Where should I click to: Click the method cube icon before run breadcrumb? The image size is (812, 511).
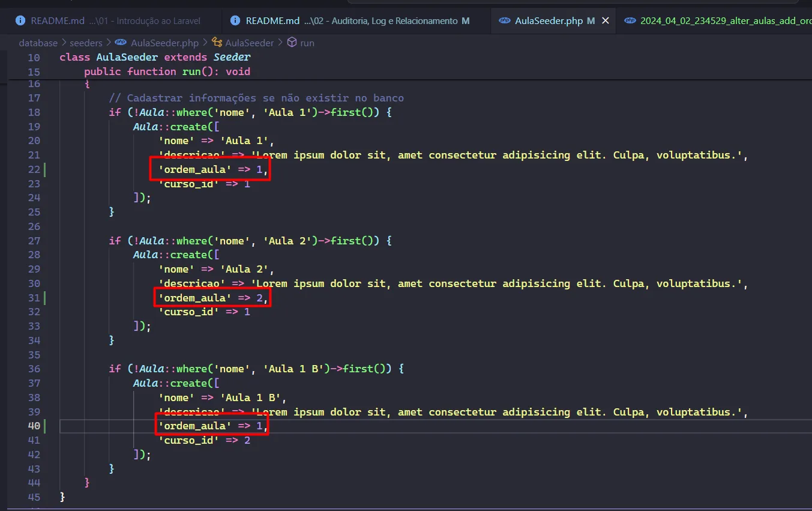292,43
